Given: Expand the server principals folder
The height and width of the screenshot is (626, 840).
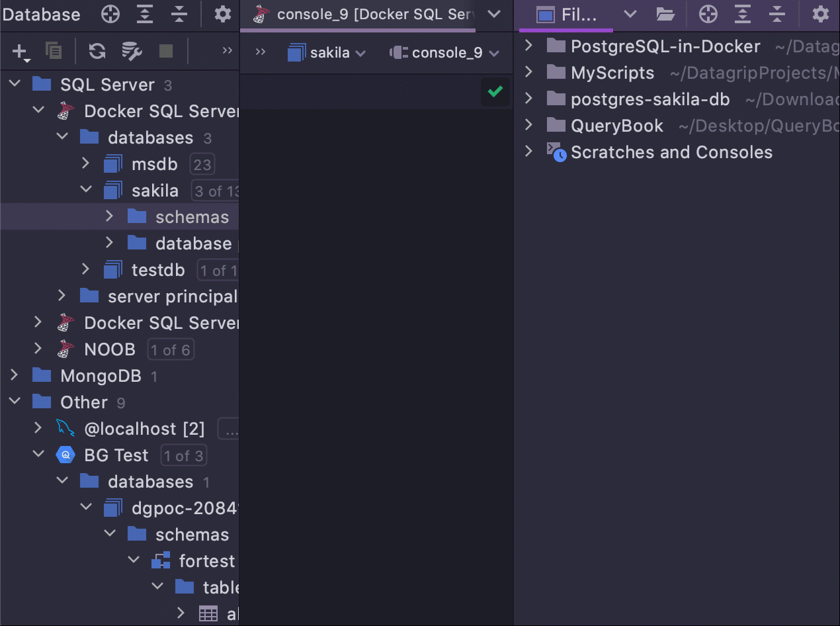Looking at the screenshot, I should [62, 296].
